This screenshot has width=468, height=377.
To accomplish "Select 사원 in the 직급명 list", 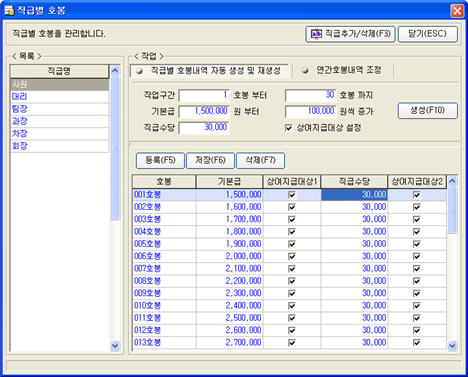I will 60,84.
